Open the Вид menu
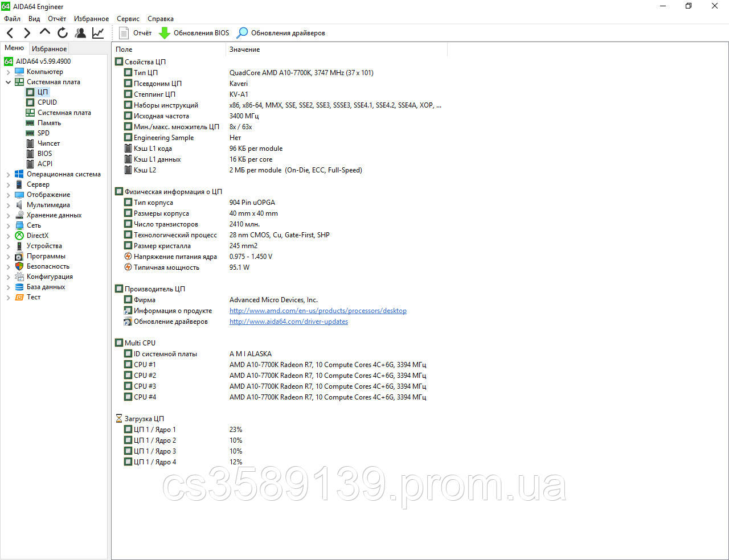The image size is (729, 560). [34, 19]
